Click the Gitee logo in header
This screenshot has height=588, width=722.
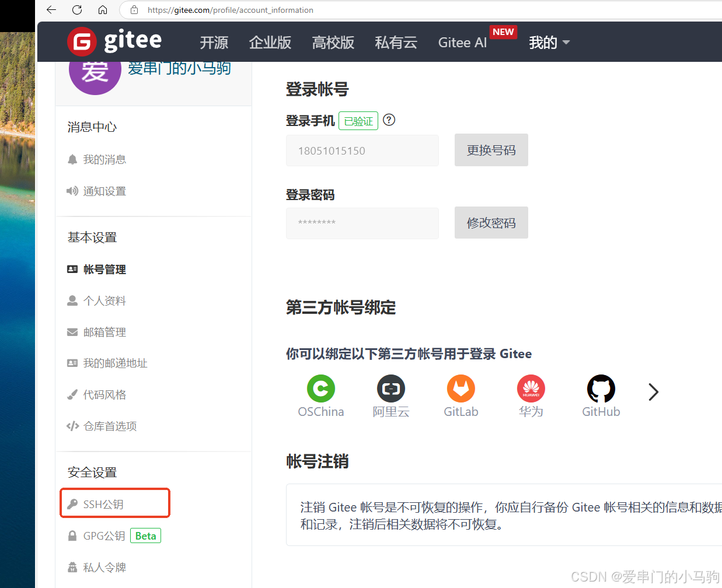coord(114,41)
